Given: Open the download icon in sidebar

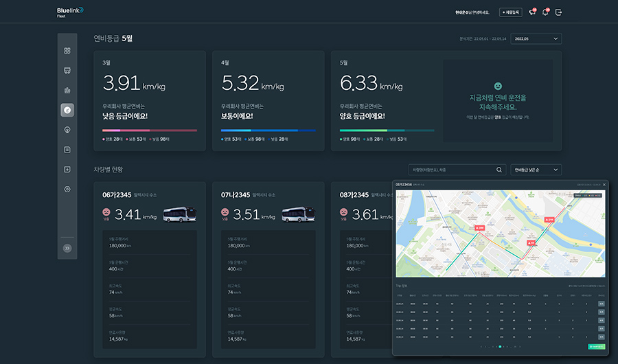Looking at the screenshot, I should (67, 169).
